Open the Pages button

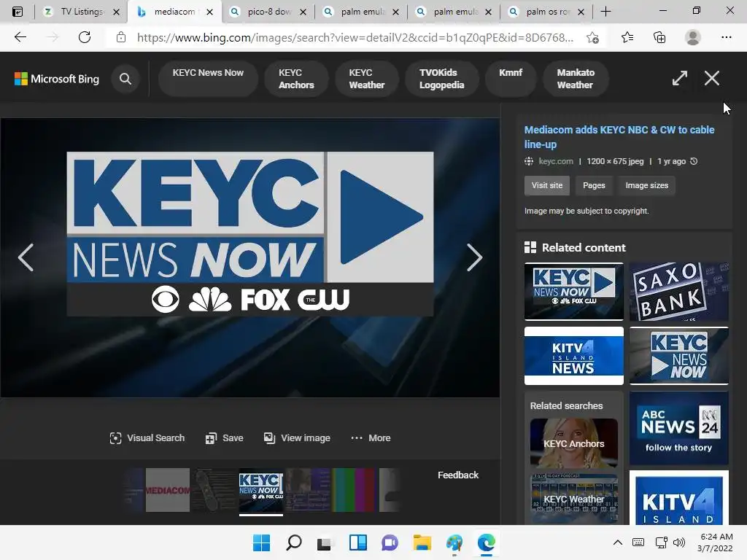point(594,185)
